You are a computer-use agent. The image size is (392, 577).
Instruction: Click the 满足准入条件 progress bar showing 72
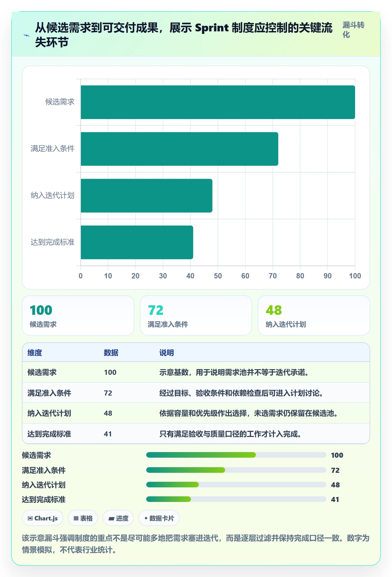(236, 470)
